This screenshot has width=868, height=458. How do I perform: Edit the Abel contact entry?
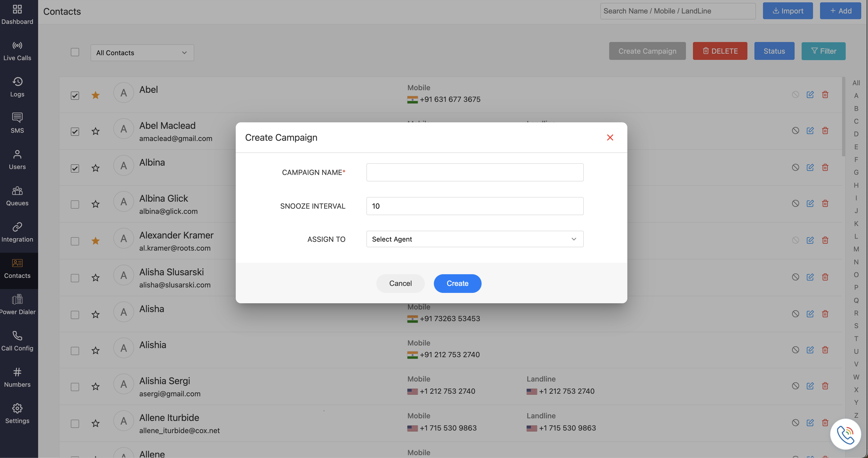(x=810, y=95)
